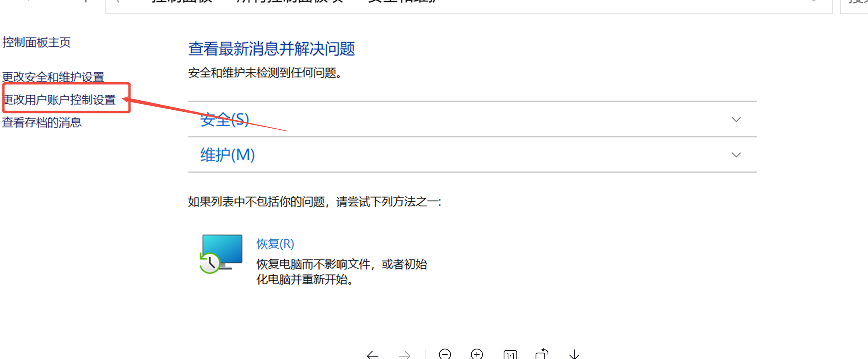Screen dimensions: 868x359
Task: Click heading 查看最新消息并解决问题
Action: click(x=271, y=49)
